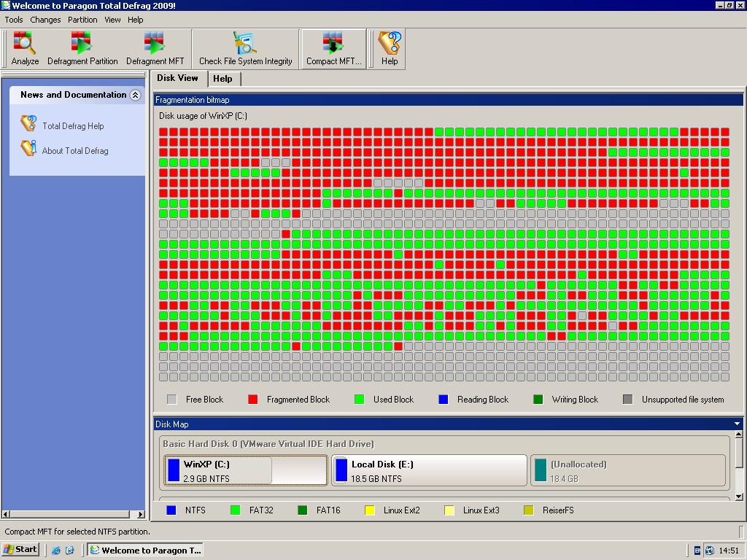747x560 pixels.
Task: Click the Fragmented Block legend swatch
Action: [x=253, y=400]
